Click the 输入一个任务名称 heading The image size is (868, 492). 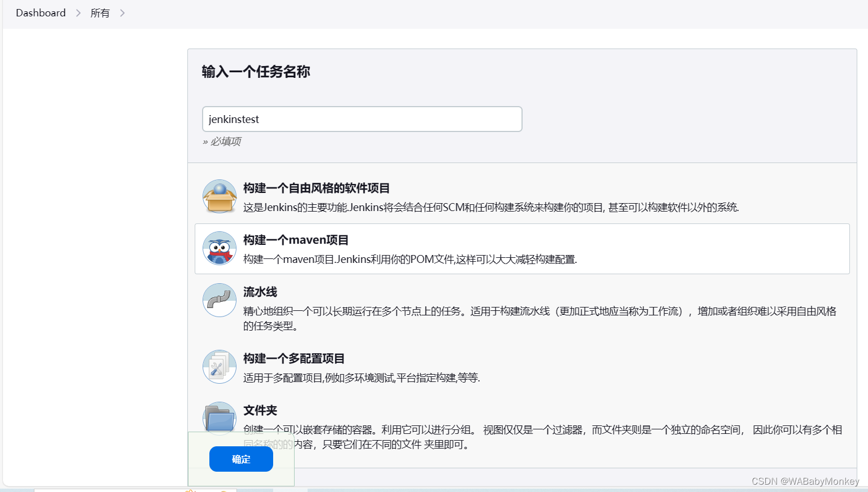click(x=256, y=72)
